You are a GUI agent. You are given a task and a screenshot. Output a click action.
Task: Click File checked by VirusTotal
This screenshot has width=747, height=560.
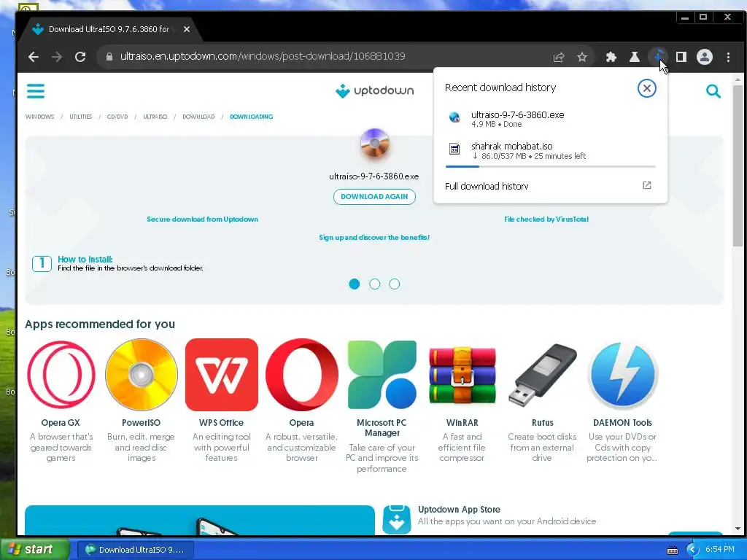(x=546, y=219)
